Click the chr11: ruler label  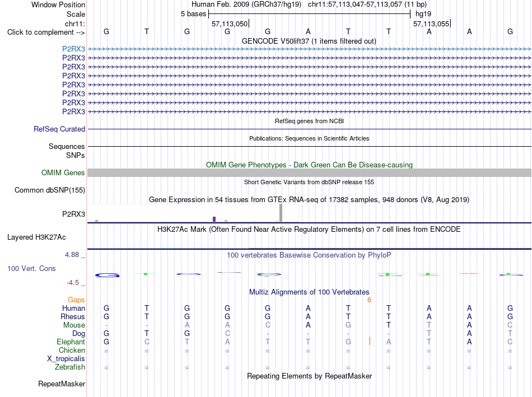[x=74, y=24]
